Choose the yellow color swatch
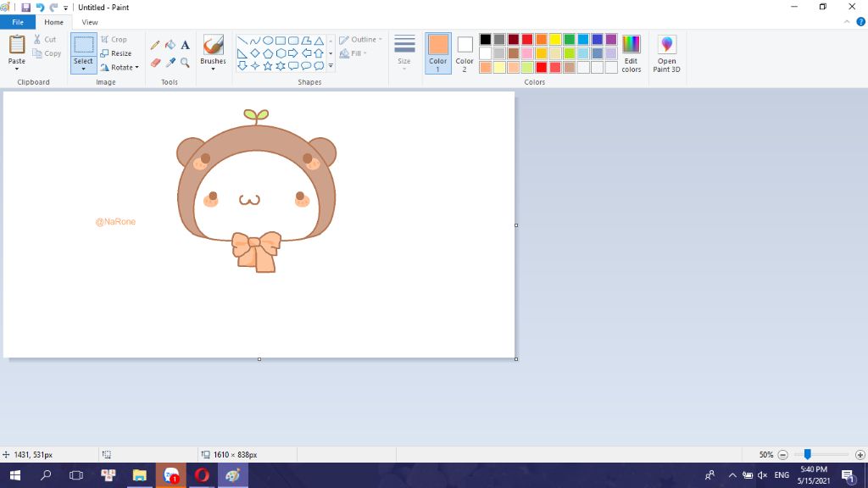 coord(555,39)
